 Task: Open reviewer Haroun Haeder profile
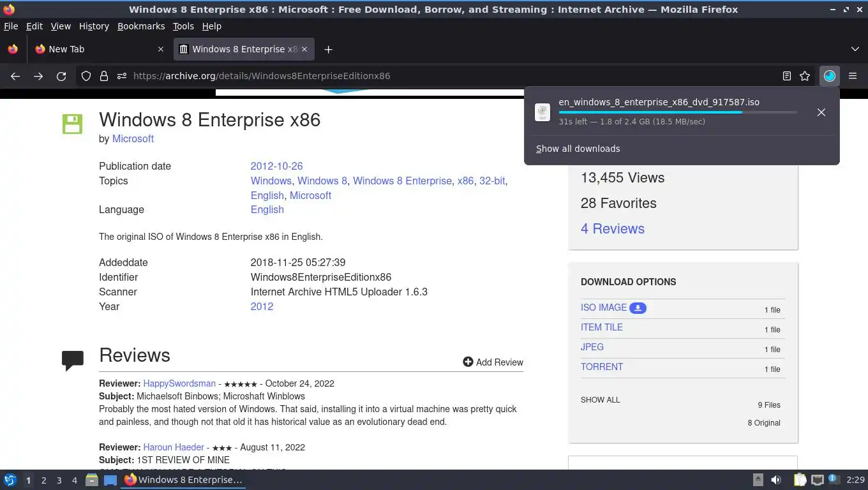click(174, 447)
